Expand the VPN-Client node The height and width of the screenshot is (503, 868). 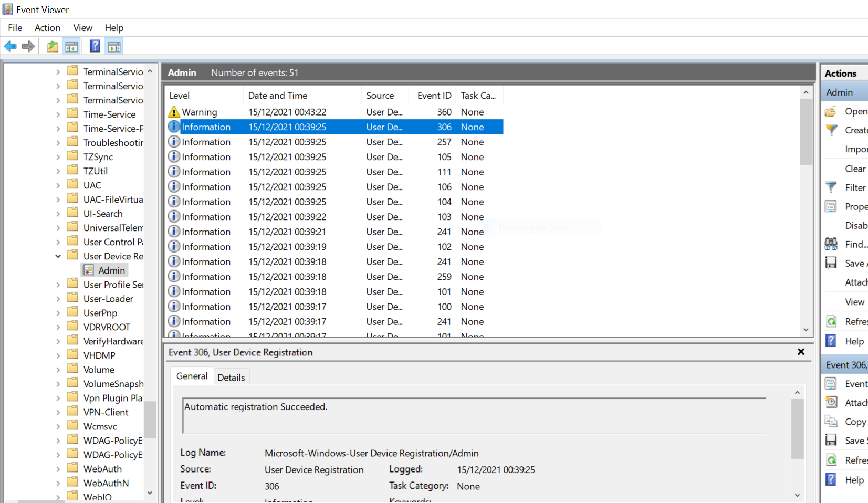pos(59,412)
